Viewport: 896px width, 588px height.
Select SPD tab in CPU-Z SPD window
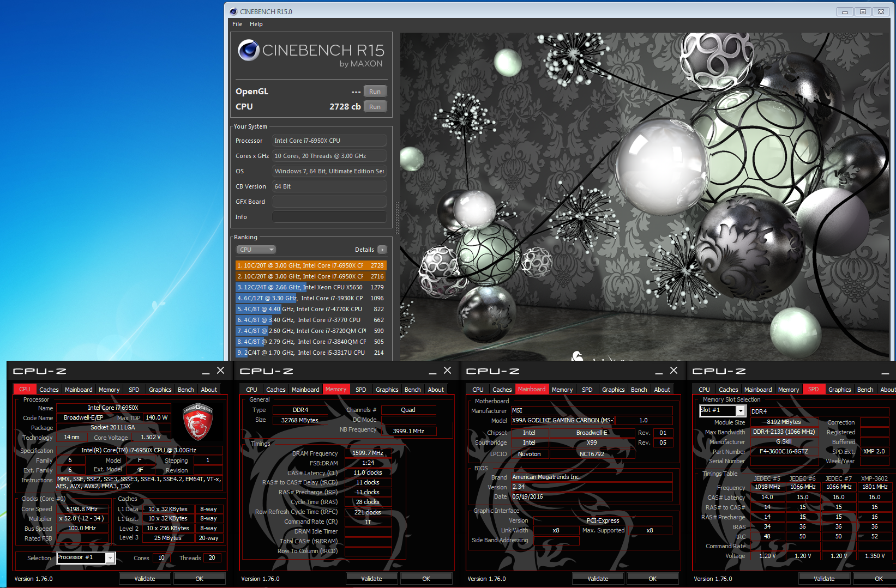coord(814,389)
